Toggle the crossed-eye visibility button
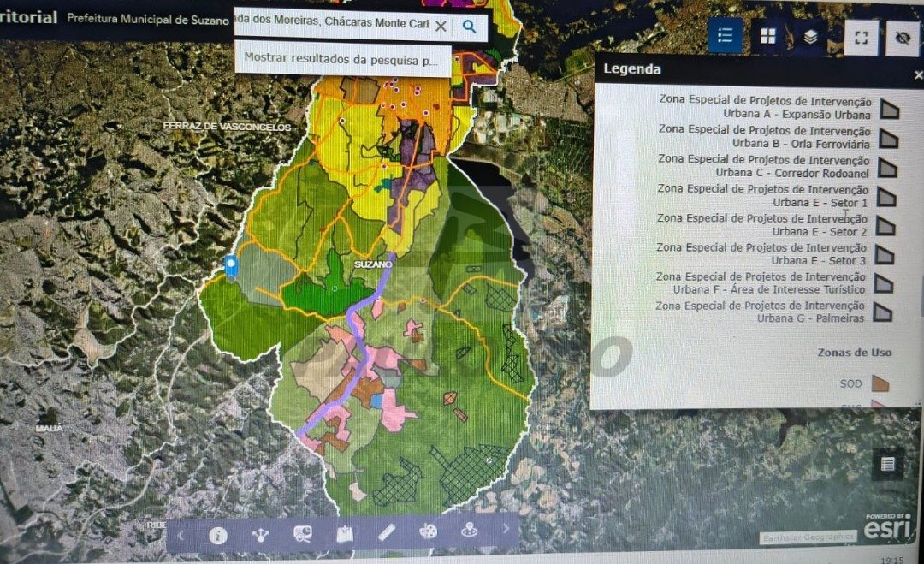924x564 pixels. 902,38
